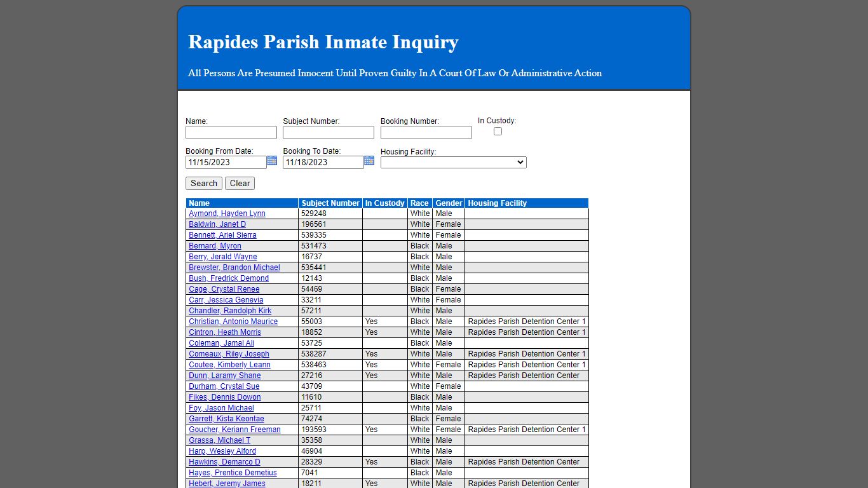
Task: Focus the Subject Number input field
Action: click(329, 132)
